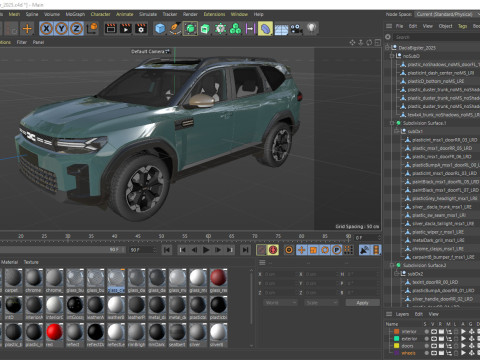Open the Simulate menu
Viewport: 480px width, 360px height.
coord(148,14)
